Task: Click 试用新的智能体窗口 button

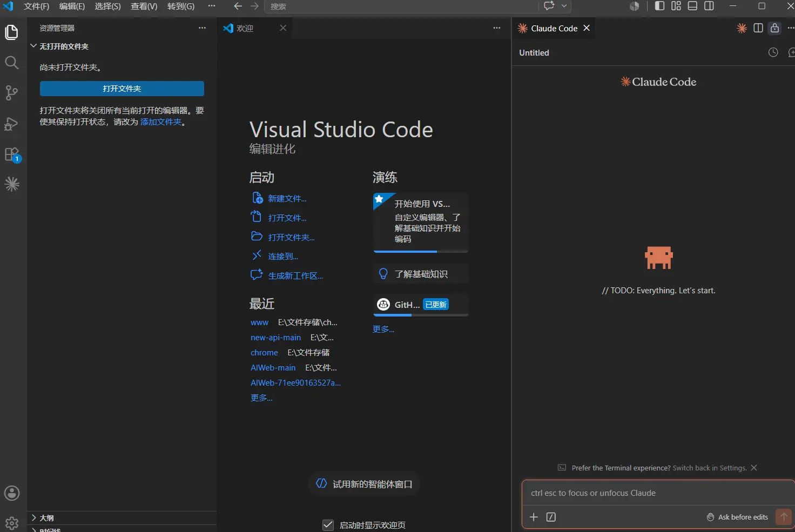Action: click(x=364, y=484)
